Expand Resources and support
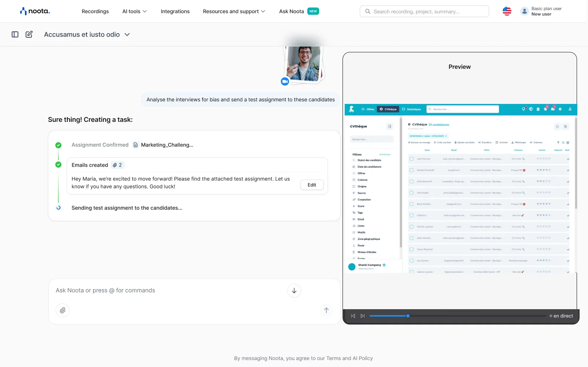This screenshot has height=367, width=588. click(x=234, y=11)
